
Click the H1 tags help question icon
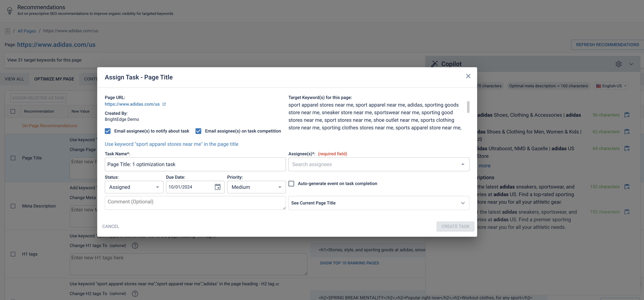point(135,246)
